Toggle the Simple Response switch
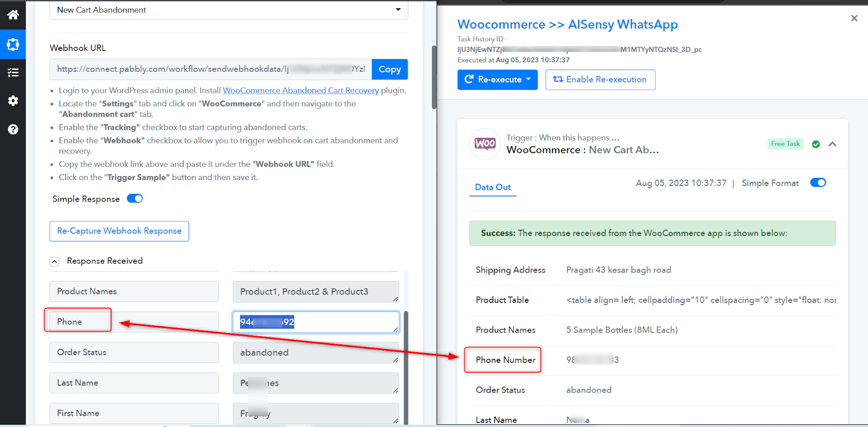868x427 pixels. pyautogui.click(x=135, y=198)
